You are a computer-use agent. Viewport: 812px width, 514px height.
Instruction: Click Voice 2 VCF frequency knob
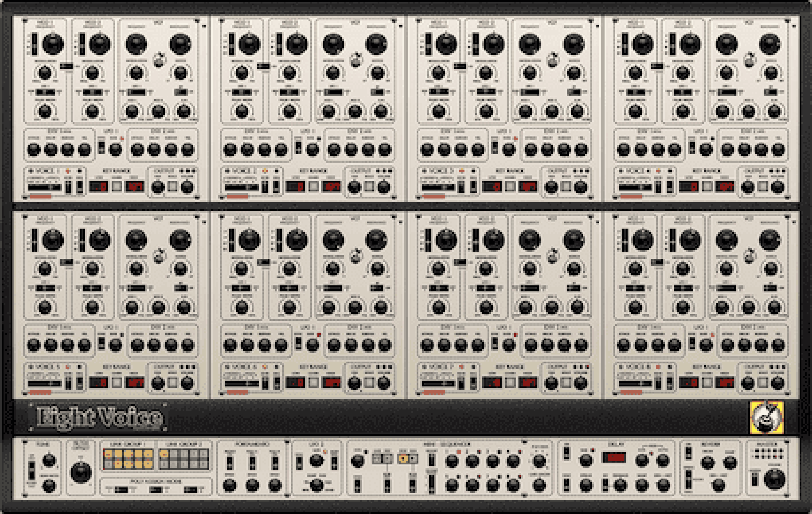click(333, 44)
